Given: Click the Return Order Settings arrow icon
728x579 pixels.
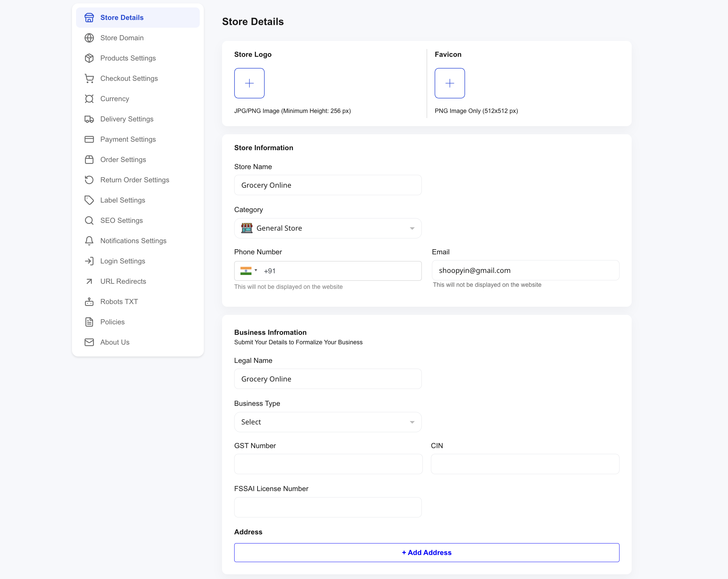Looking at the screenshot, I should [89, 180].
